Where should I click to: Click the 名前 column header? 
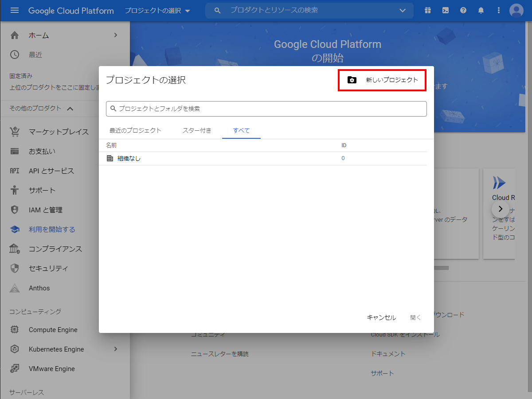point(111,145)
